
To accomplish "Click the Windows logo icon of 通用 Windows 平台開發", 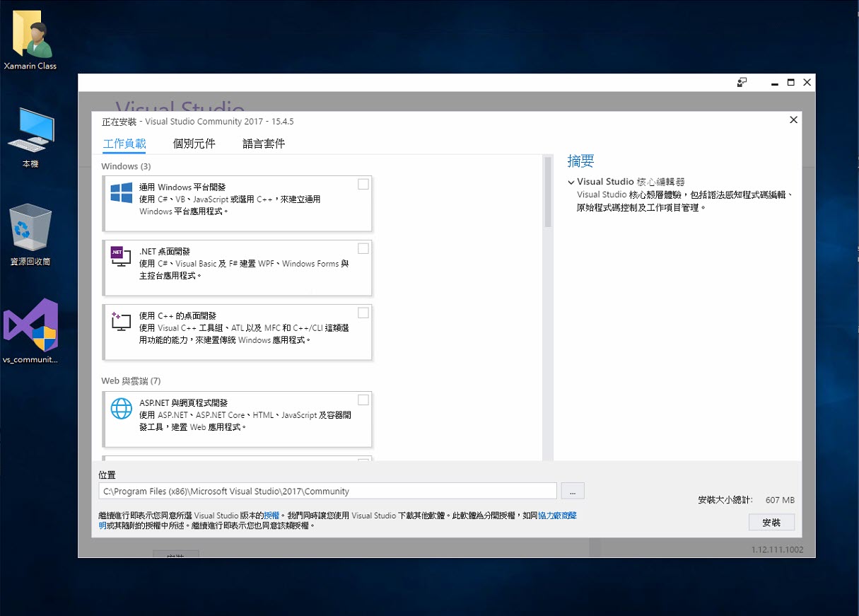I will pyautogui.click(x=122, y=193).
